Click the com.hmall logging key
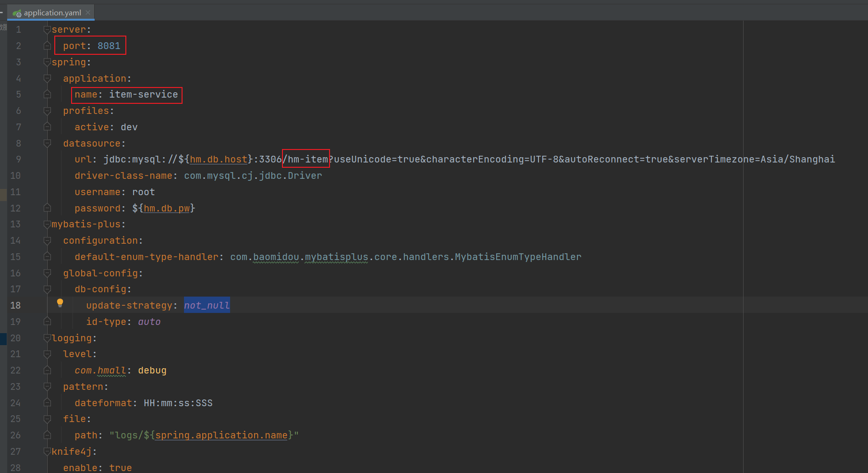Image resolution: width=868 pixels, height=473 pixels. (100, 371)
